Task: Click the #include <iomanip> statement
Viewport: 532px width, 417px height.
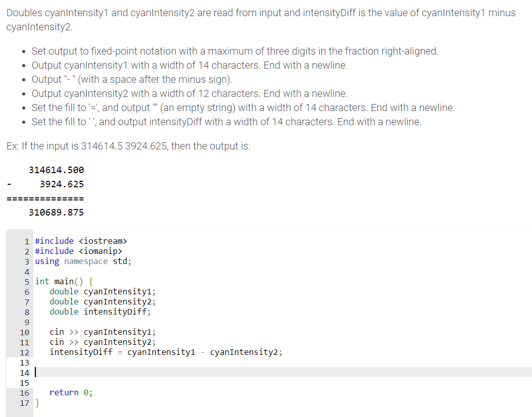Action: click(x=78, y=251)
